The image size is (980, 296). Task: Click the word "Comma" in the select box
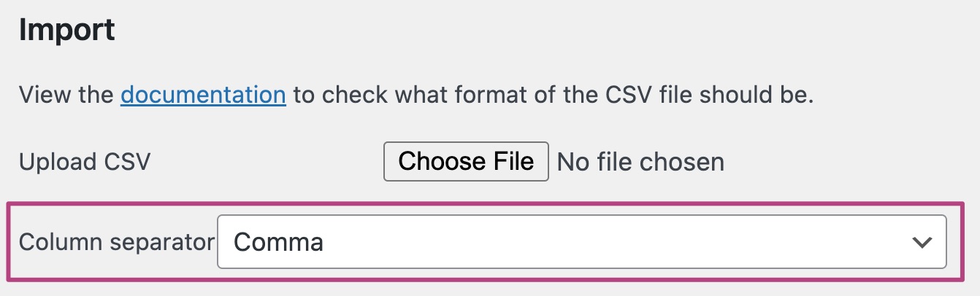pos(280,242)
